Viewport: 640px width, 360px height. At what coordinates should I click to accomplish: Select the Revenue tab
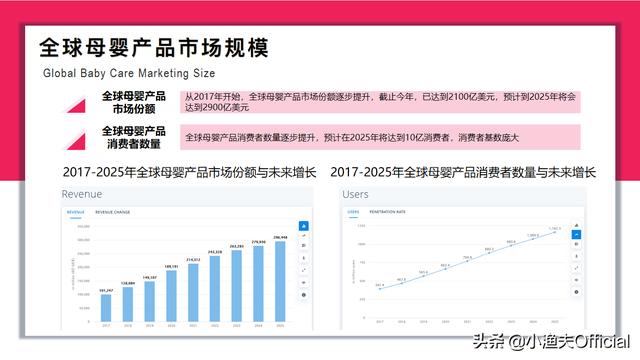(x=76, y=212)
